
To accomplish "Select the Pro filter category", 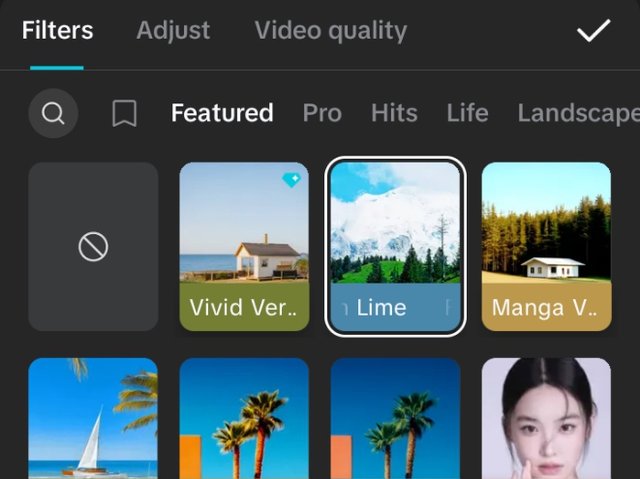I will tap(322, 113).
